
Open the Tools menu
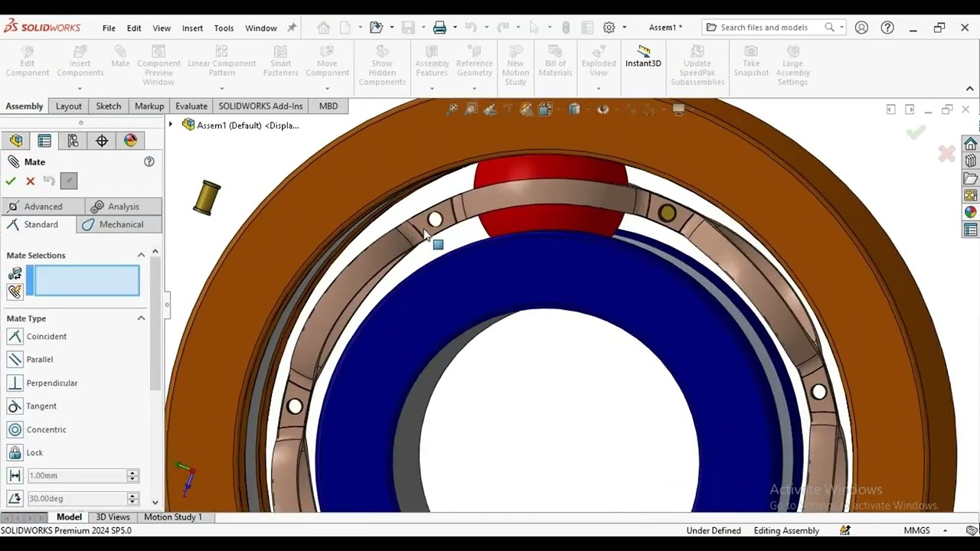[x=224, y=28]
